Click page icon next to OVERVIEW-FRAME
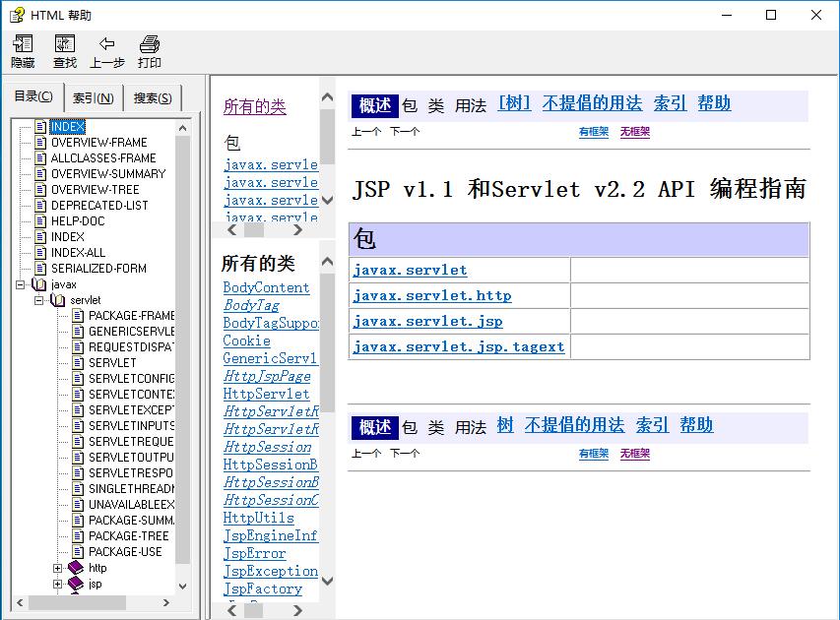The height and width of the screenshot is (620, 840). click(40, 142)
